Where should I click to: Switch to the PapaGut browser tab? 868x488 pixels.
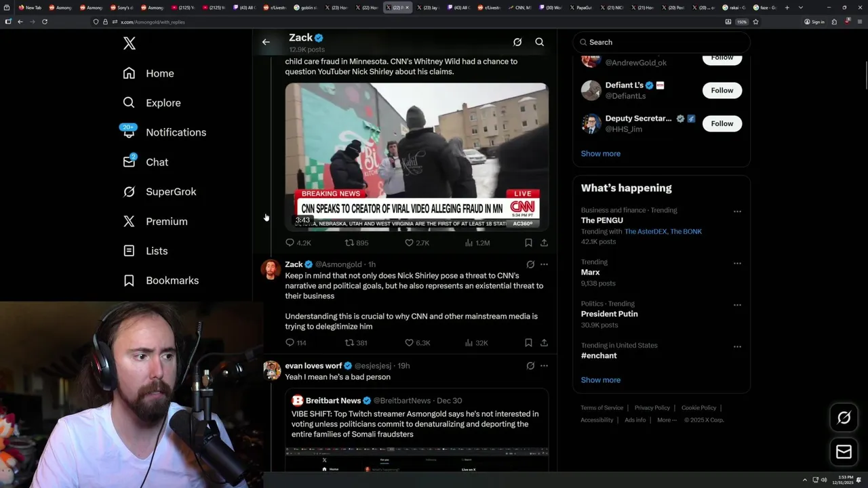pyautogui.click(x=580, y=7)
